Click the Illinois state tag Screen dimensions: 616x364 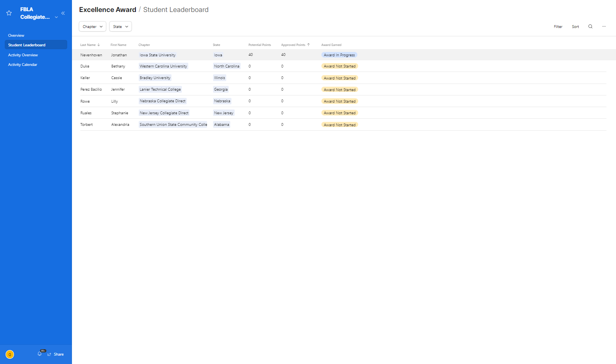219,78
